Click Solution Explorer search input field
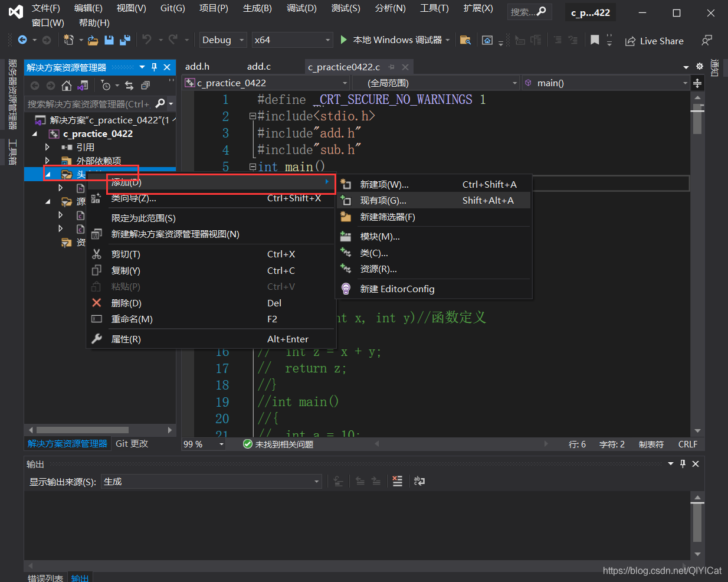 [x=89, y=104]
